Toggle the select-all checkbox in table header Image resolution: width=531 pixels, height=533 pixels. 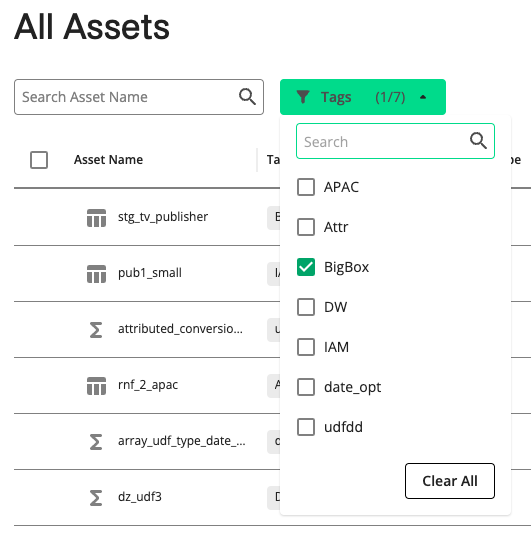click(39, 160)
